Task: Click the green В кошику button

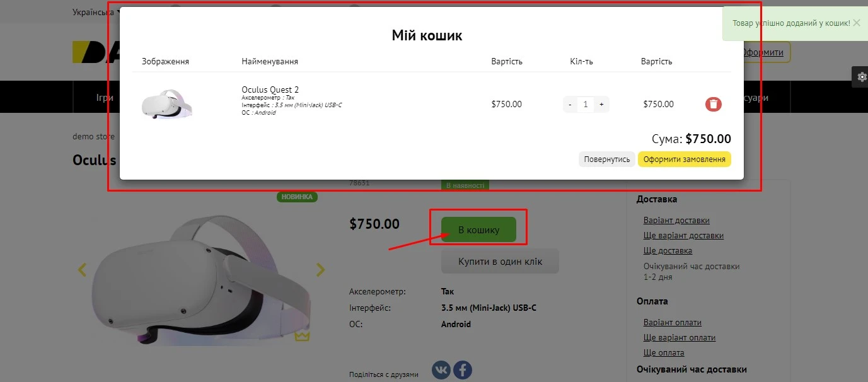Action: coord(478,230)
